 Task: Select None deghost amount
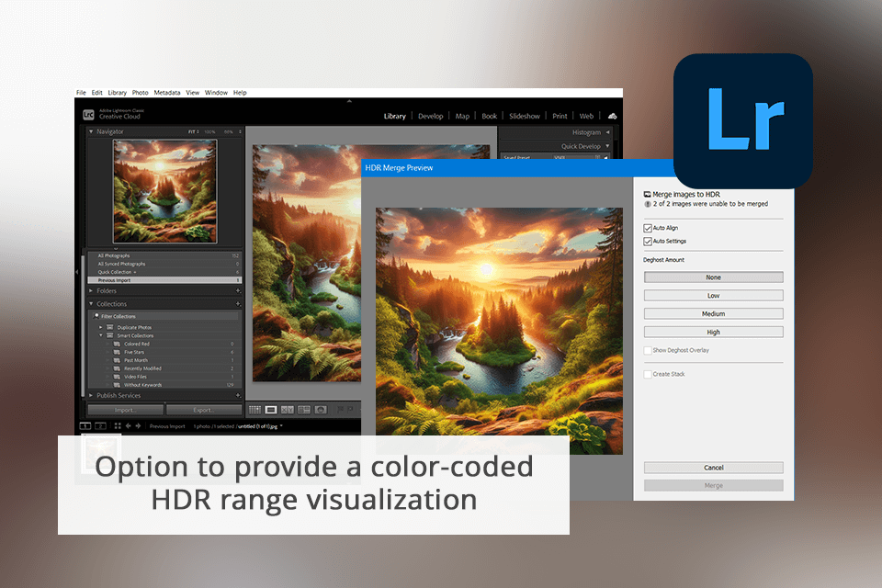pyautogui.click(x=713, y=277)
